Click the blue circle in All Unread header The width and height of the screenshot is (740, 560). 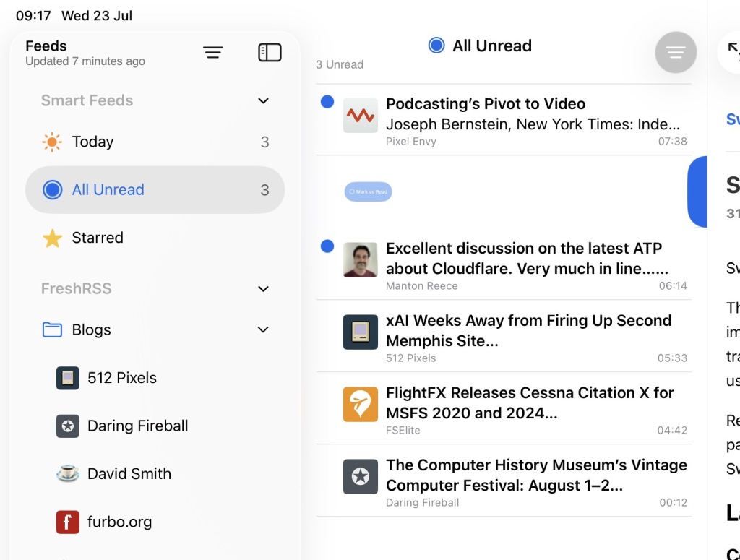coord(436,46)
